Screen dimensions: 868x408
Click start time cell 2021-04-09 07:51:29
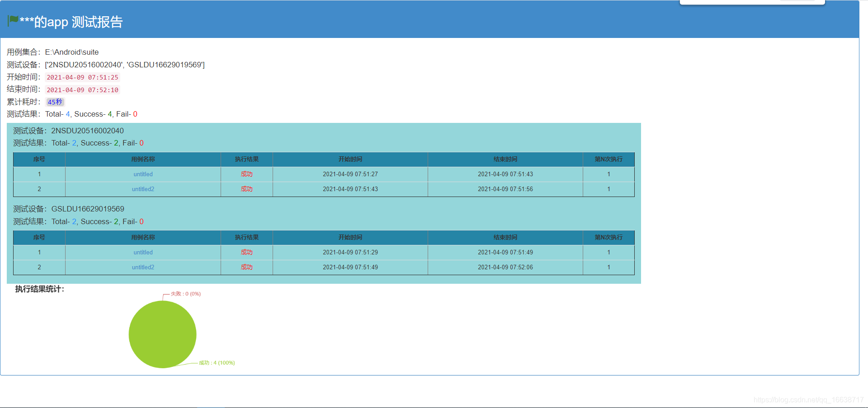pos(350,253)
